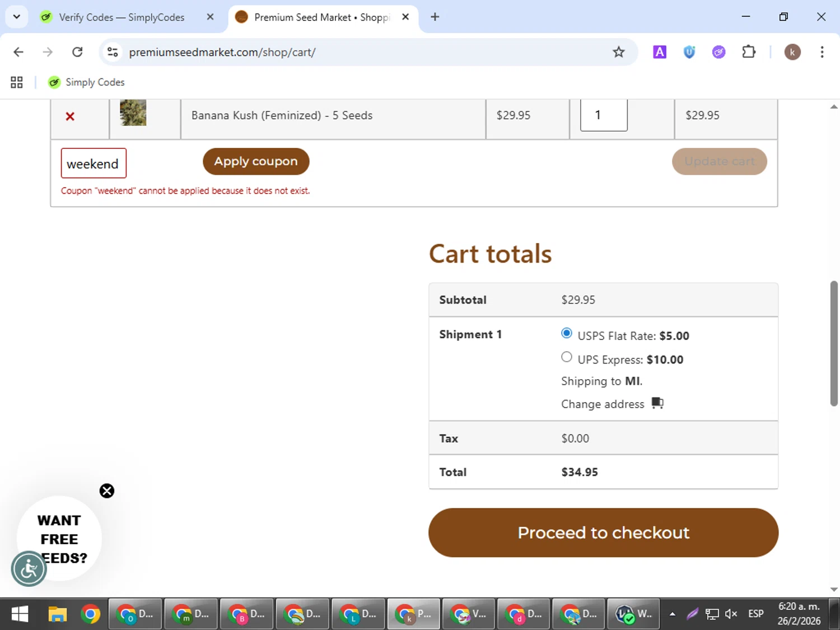Remove Banana Kush item with red X
Viewport: 840px width, 630px height.
tap(70, 116)
